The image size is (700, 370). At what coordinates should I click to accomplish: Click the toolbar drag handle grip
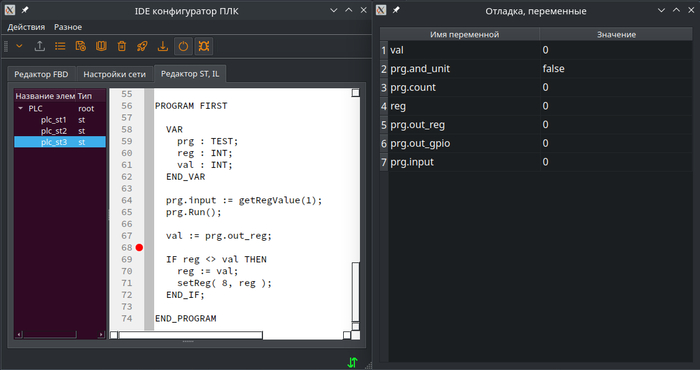click(x=6, y=46)
